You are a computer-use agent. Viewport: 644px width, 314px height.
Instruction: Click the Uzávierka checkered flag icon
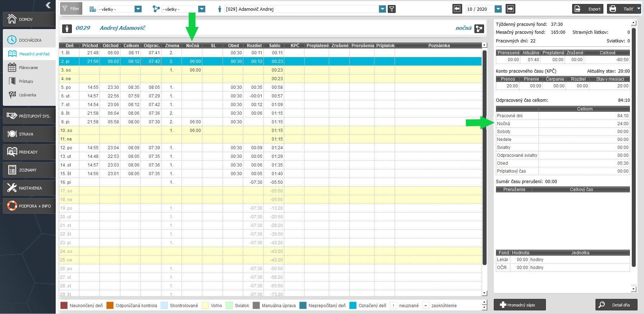pyautogui.click(x=12, y=95)
